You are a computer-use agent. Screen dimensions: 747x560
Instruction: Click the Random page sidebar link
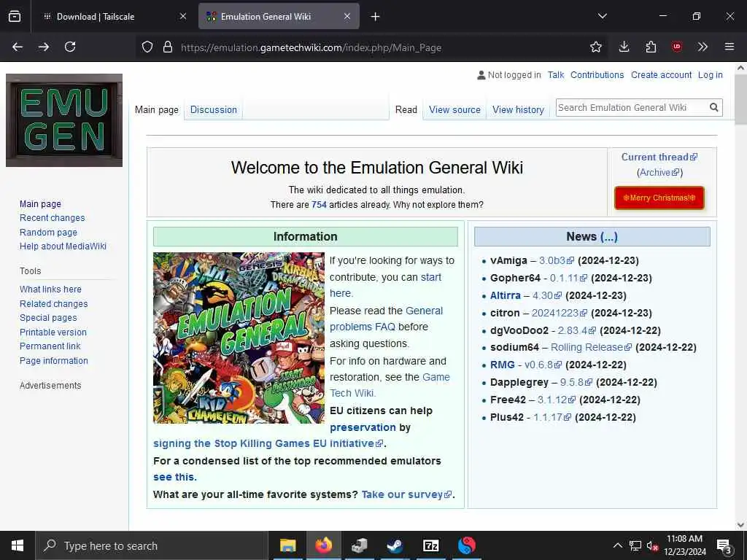coord(48,233)
